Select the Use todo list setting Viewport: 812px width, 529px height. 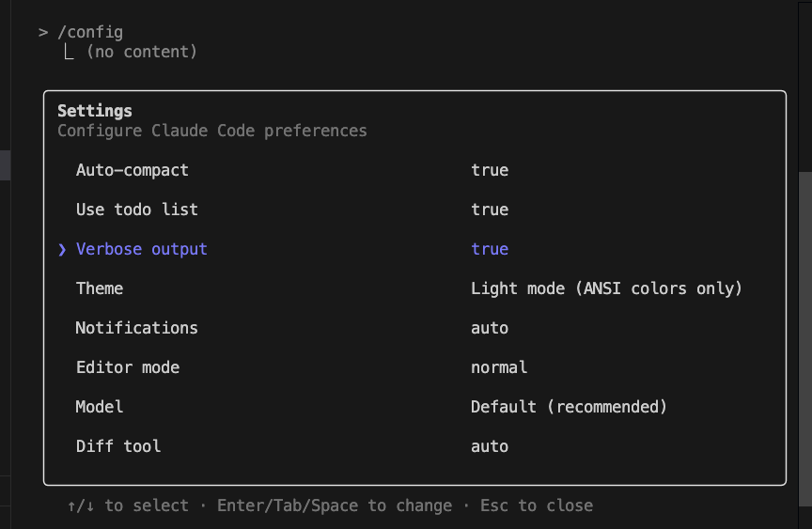pyautogui.click(x=137, y=210)
